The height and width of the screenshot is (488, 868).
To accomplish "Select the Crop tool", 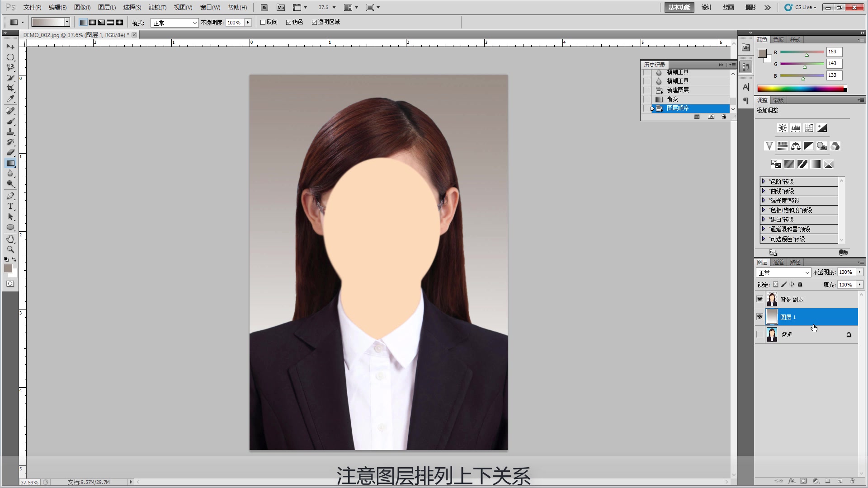I will [x=10, y=88].
